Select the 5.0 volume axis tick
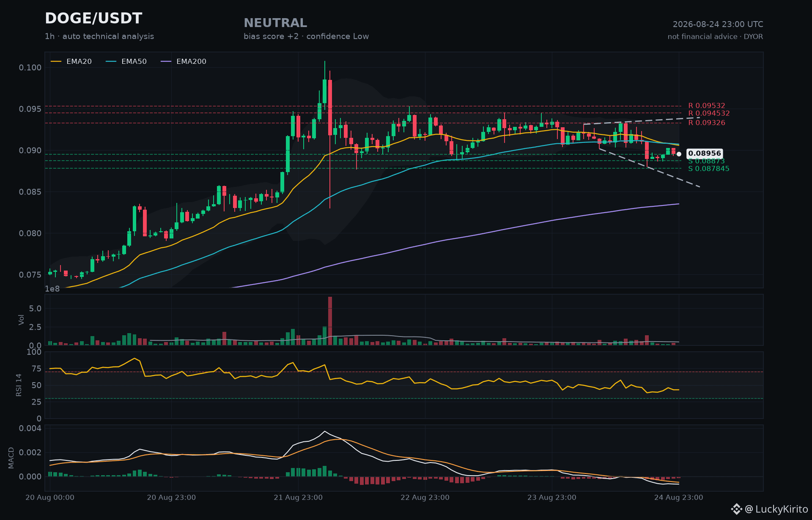The width and height of the screenshot is (812, 520). (x=35, y=309)
